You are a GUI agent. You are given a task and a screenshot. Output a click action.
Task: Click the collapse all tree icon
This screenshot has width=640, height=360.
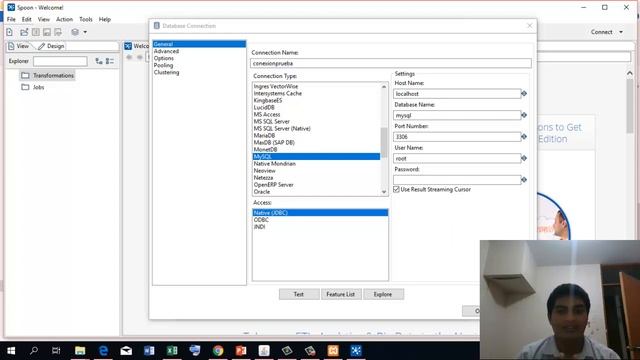[110, 61]
